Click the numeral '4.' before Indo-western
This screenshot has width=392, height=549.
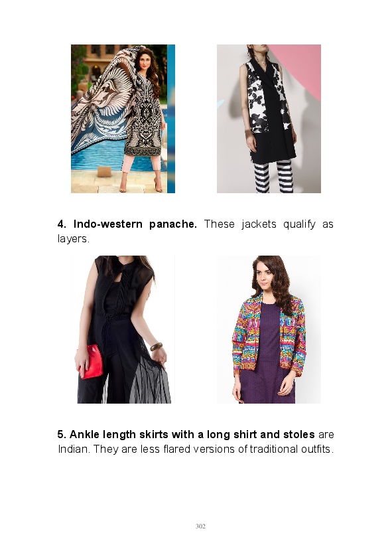[62, 224]
